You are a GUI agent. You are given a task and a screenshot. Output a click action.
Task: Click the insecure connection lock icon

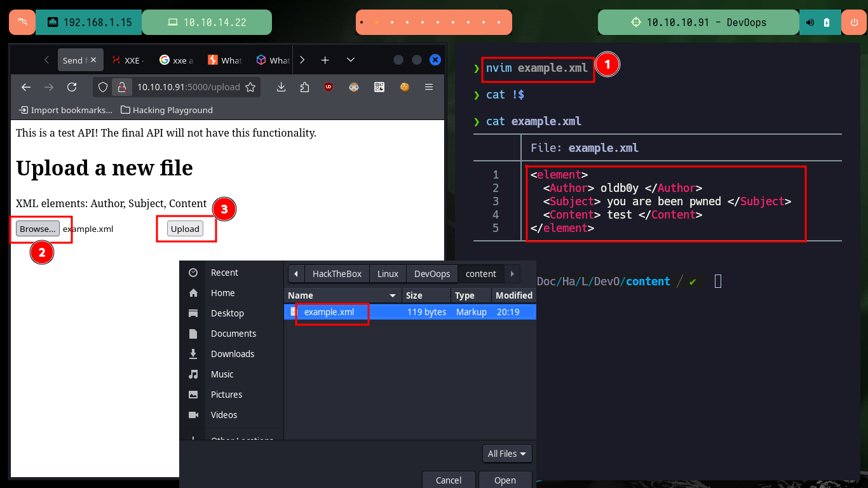tap(122, 87)
